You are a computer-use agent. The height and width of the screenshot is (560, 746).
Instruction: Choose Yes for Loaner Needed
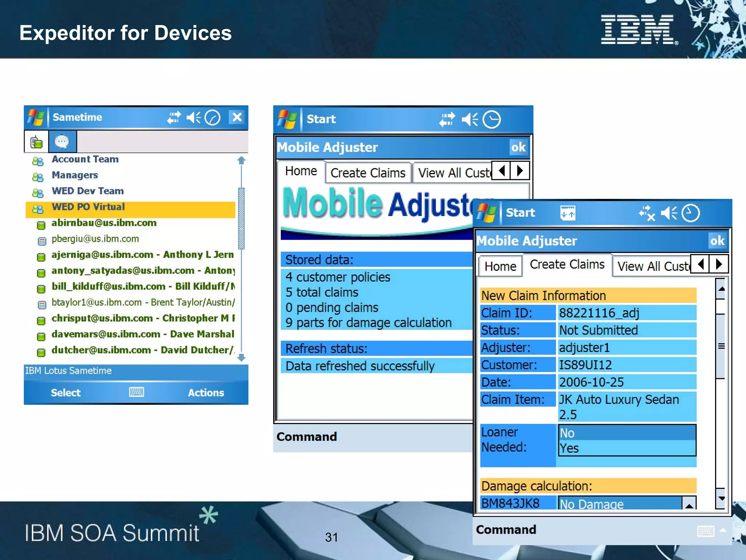(x=627, y=448)
